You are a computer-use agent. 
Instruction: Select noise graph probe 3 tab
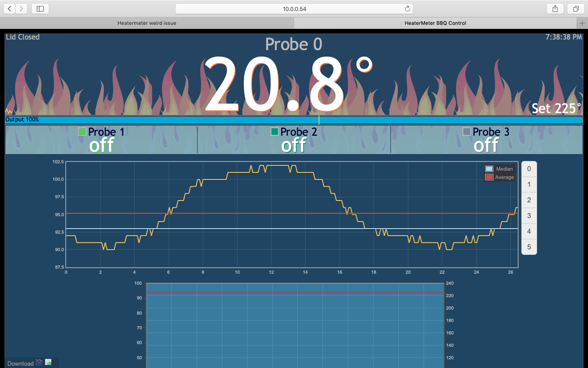529,216
